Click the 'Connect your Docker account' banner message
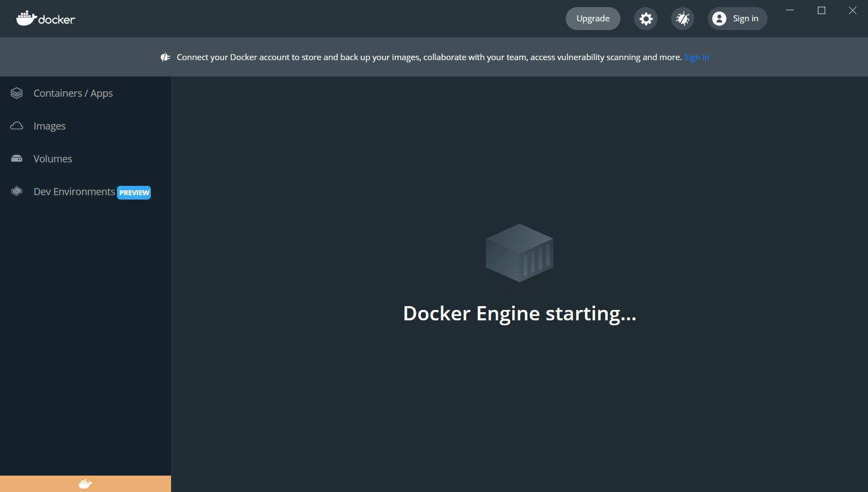 tap(429, 57)
